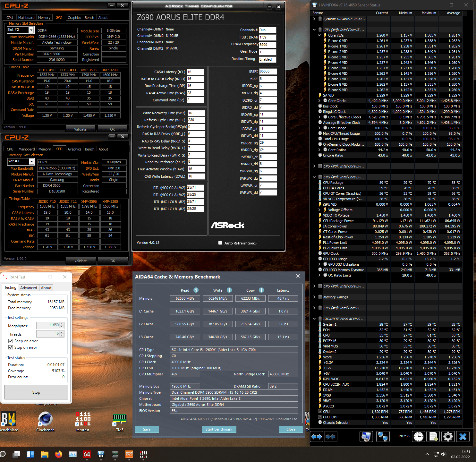Expand the Voltage Offsets node
This screenshot has width=476, height=462.
pos(319,210)
